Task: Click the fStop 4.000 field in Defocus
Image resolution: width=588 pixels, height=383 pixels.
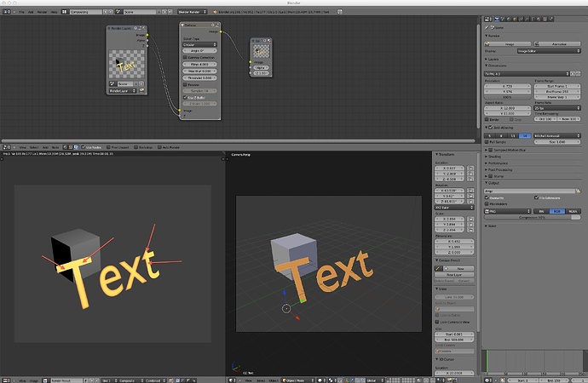Action: pos(199,65)
